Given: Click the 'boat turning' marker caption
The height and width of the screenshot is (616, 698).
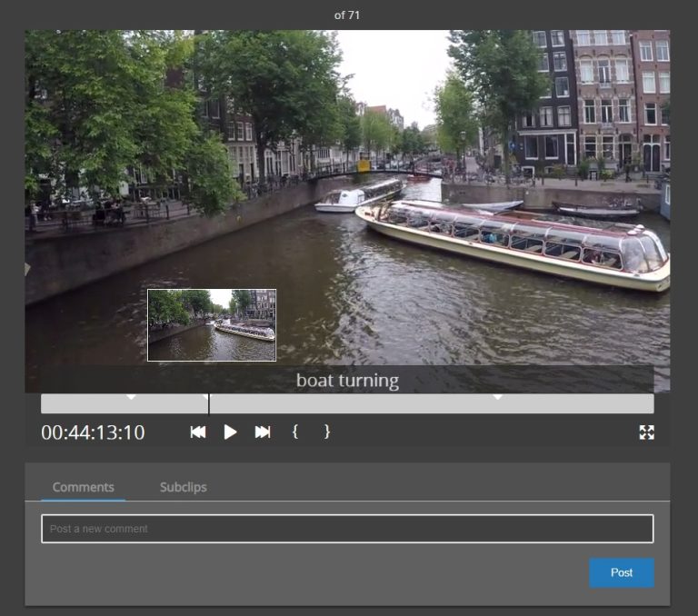Looking at the screenshot, I should pyautogui.click(x=347, y=380).
